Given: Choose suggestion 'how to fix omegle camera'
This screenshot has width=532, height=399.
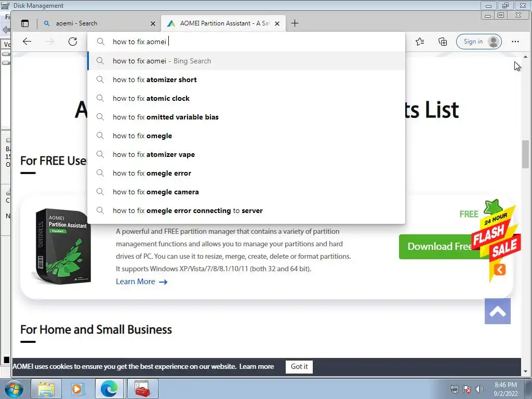Looking at the screenshot, I should 246,192.
